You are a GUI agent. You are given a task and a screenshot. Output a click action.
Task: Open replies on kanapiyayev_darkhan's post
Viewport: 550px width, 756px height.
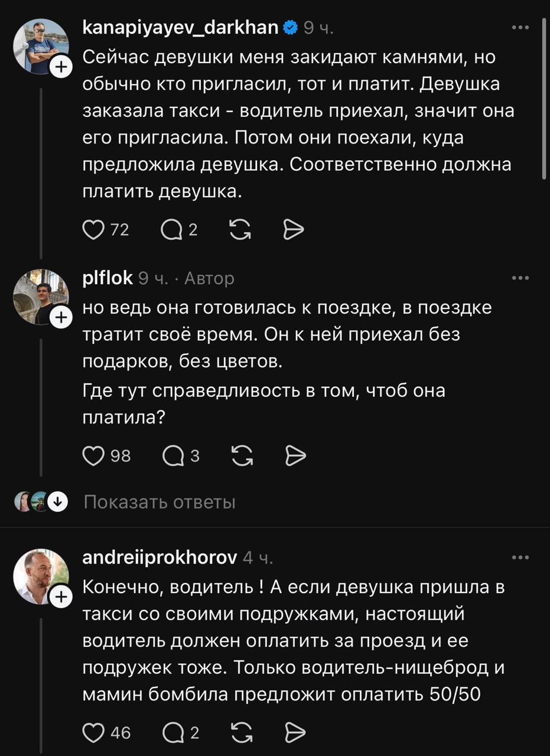pyautogui.click(x=171, y=229)
